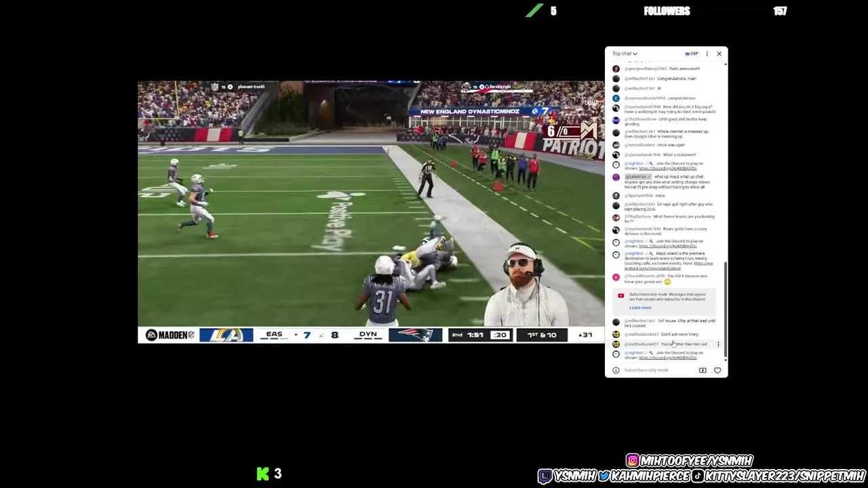This screenshot has width=868, height=488.
Task: Click the TikTok icon in the social banner
Action: click(x=698, y=476)
